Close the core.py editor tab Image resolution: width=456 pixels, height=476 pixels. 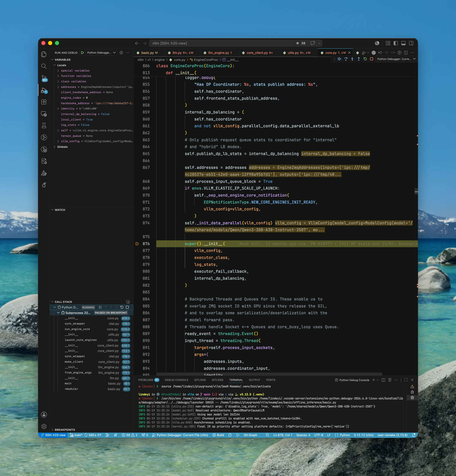349,53
